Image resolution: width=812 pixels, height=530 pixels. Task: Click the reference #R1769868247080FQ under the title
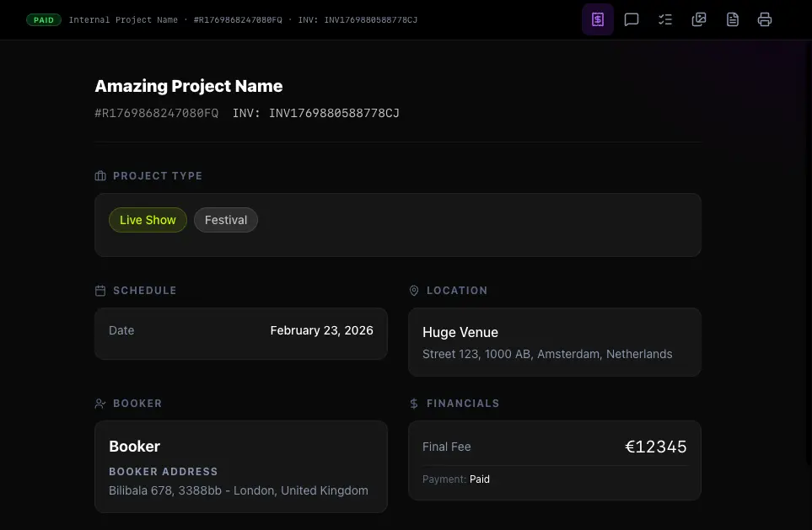156,113
